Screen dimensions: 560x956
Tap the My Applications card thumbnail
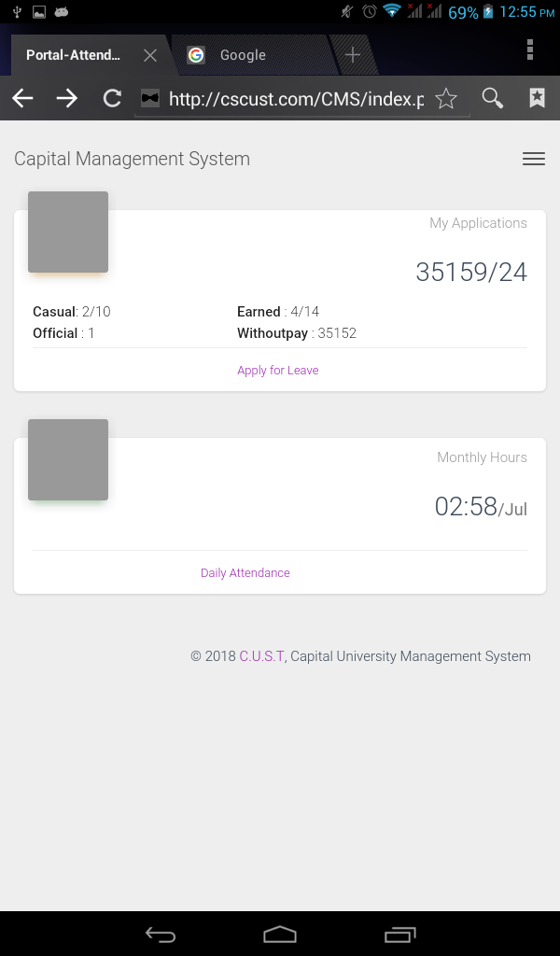68,232
